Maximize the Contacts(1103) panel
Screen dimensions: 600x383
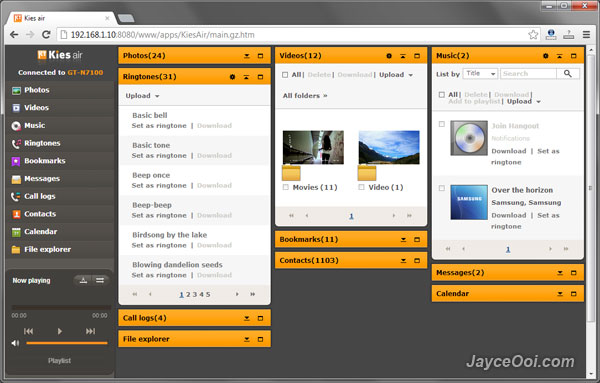(417, 261)
